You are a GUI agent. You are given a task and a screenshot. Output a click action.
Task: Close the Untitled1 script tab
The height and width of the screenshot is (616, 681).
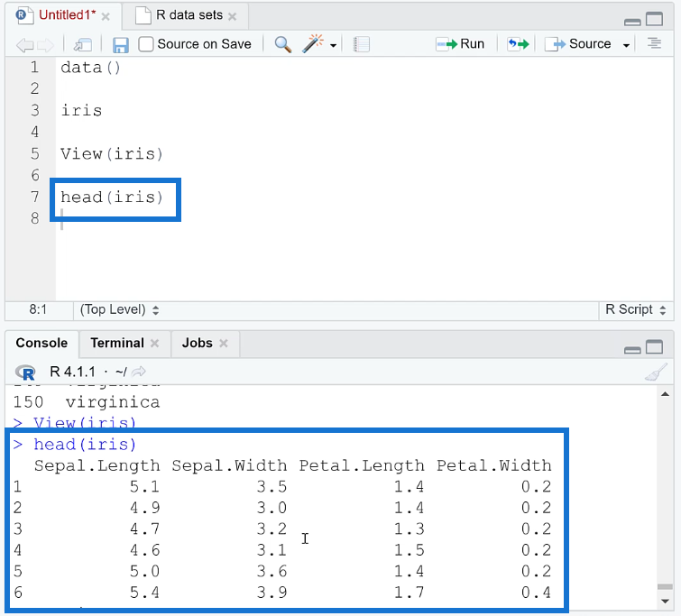pyautogui.click(x=106, y=17)
